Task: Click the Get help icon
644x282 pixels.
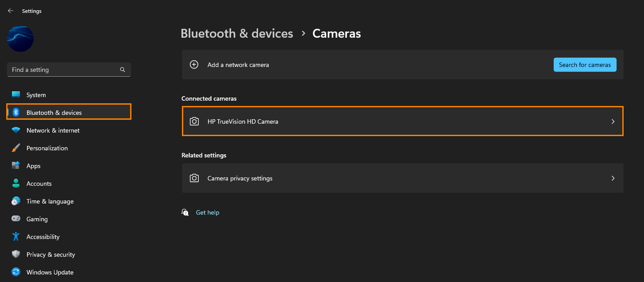Action: [185, 212]
